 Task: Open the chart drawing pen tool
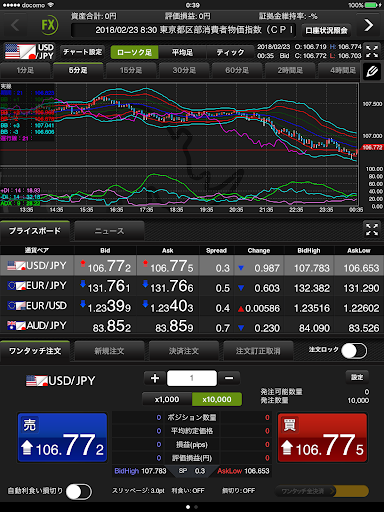372,71
